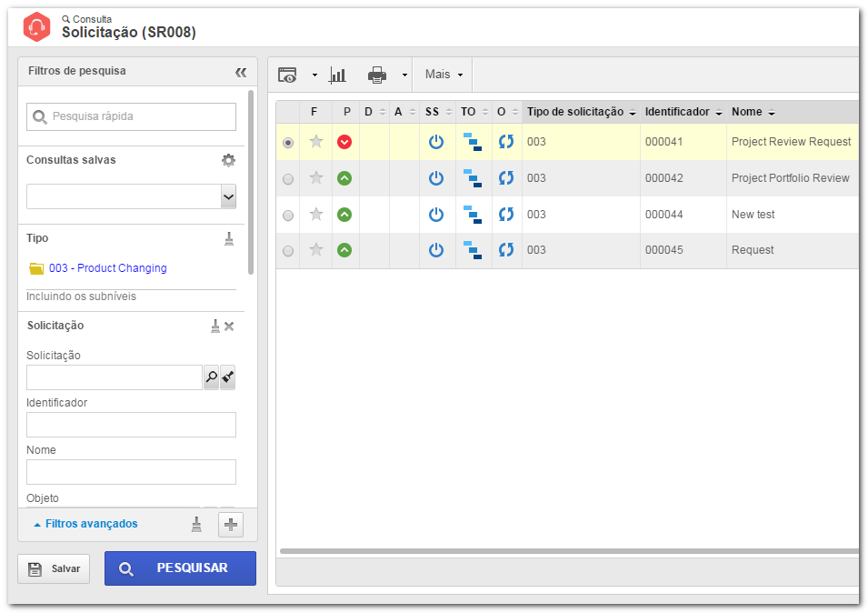
Task: Click the horizontal scrollbar below the results grid
Action: [569, 551]
